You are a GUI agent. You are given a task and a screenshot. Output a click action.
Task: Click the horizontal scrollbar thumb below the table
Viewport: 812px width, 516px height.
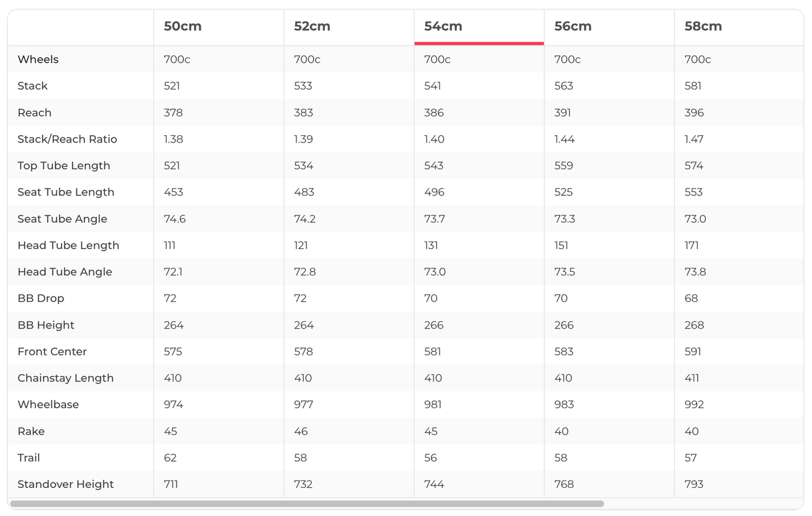click(306, 504)
